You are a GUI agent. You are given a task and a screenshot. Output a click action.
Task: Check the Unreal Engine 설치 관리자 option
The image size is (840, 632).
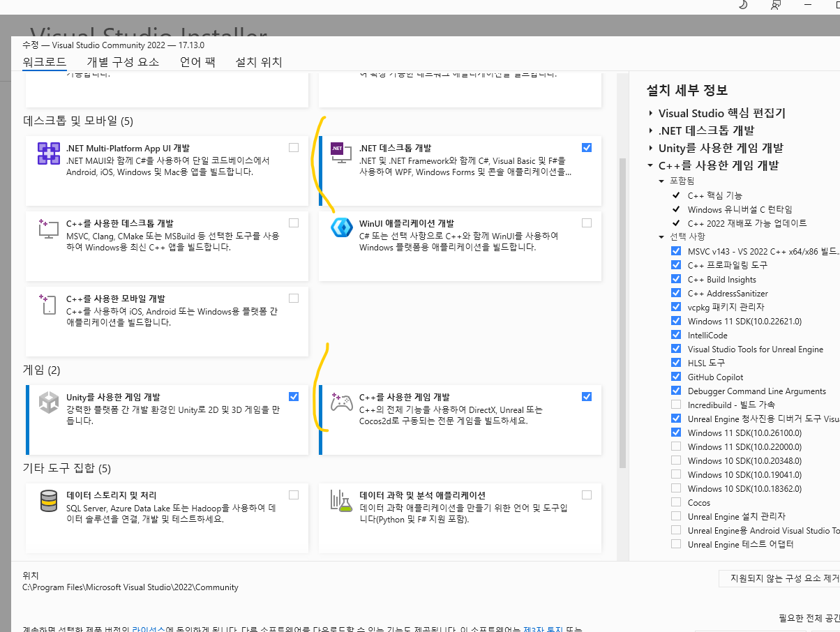click(675, 516)
